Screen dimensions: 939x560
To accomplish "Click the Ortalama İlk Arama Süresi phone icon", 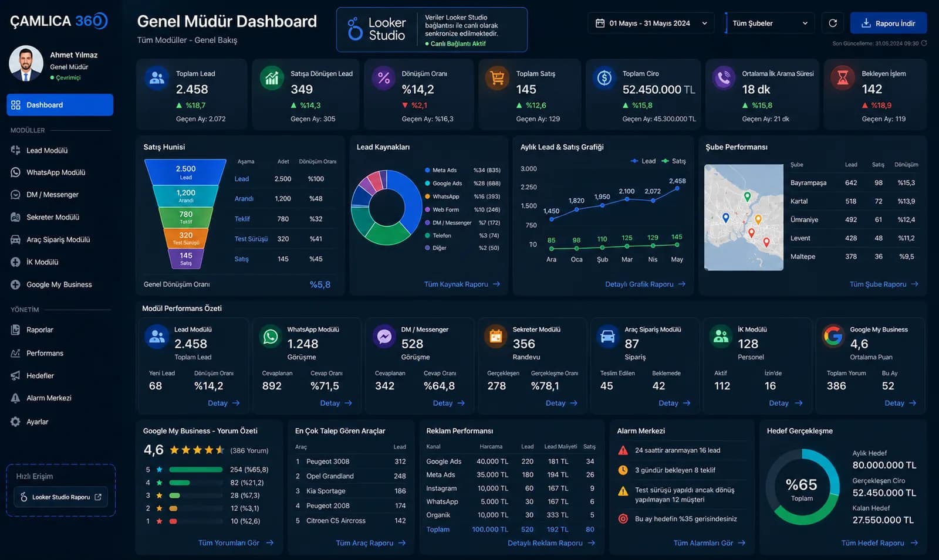I will tap(724, 78).
